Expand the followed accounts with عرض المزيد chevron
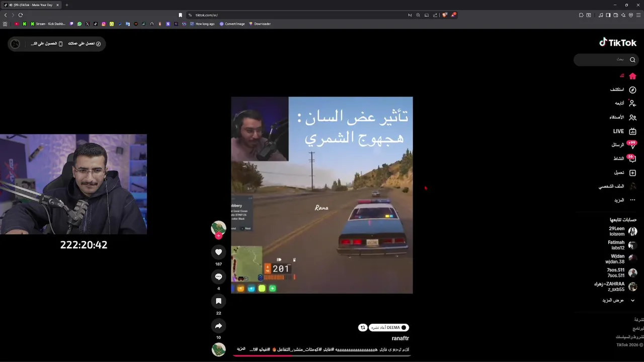Image resolution: width=644 pixels, height=362 pixels. point(632,300)
